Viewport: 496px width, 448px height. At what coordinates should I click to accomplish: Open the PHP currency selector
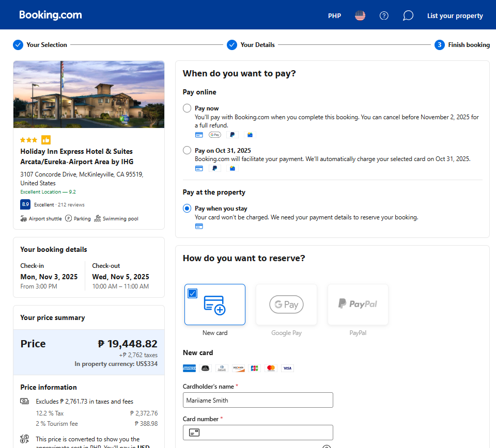(334, 15)
